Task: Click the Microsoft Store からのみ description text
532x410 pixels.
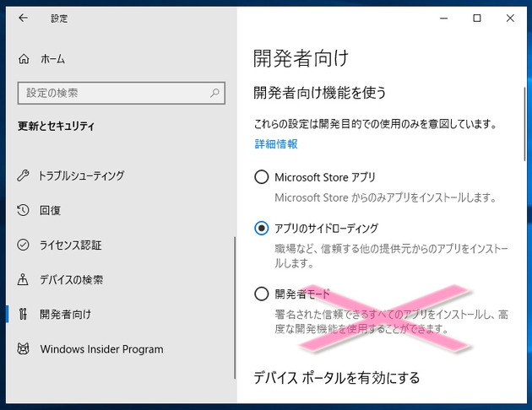Action: coord(385,197)
